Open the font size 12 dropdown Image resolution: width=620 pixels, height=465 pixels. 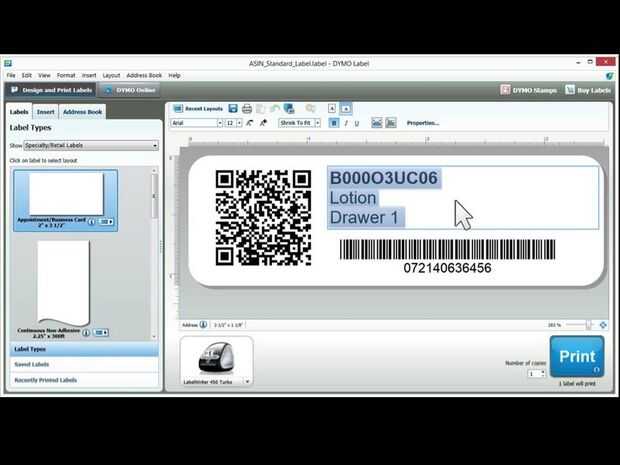239,123
